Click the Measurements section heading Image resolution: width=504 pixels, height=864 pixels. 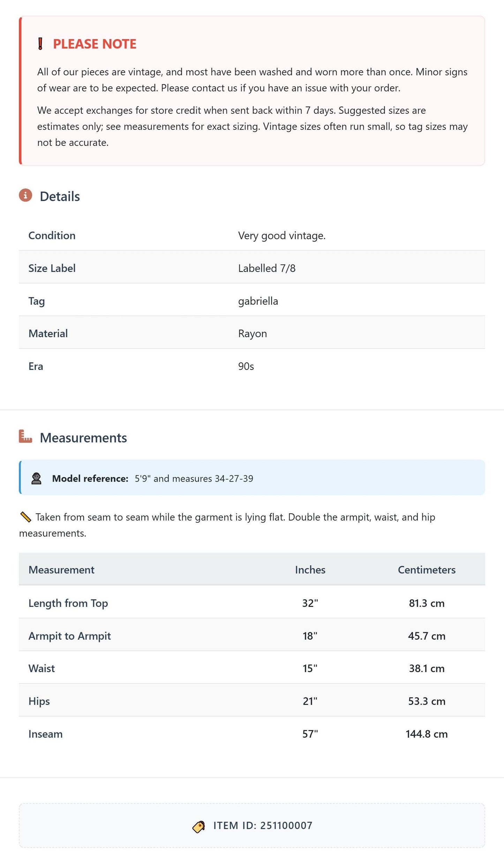(83, 438)
